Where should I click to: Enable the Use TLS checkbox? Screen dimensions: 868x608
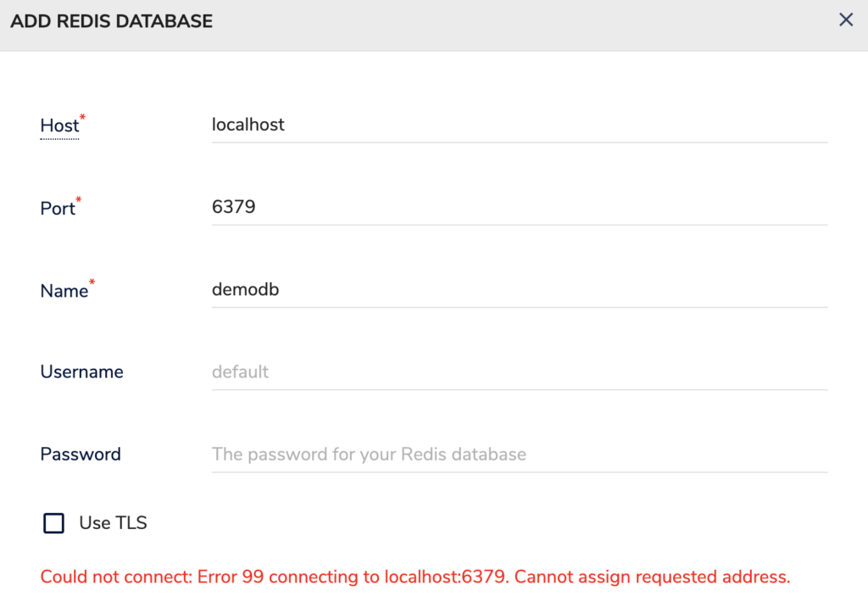coord(53,523)
